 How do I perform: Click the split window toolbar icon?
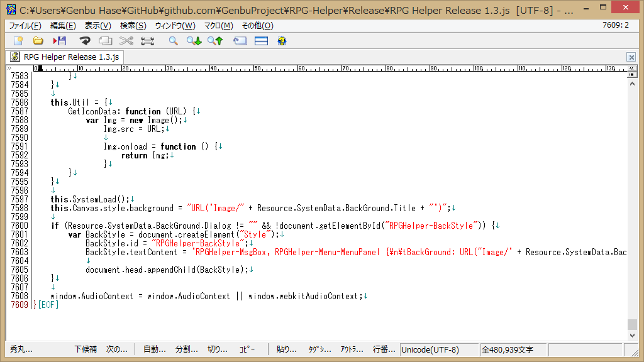point(261,41)
